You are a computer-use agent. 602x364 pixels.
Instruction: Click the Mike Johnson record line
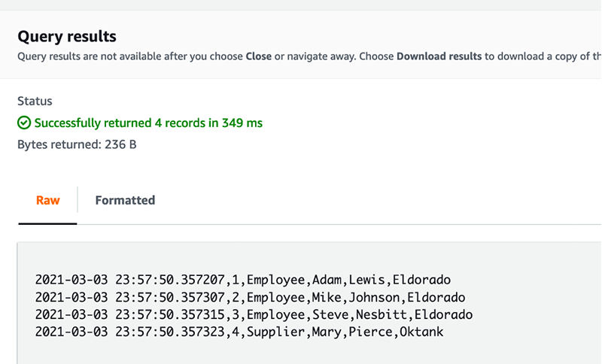coord(250,298)
